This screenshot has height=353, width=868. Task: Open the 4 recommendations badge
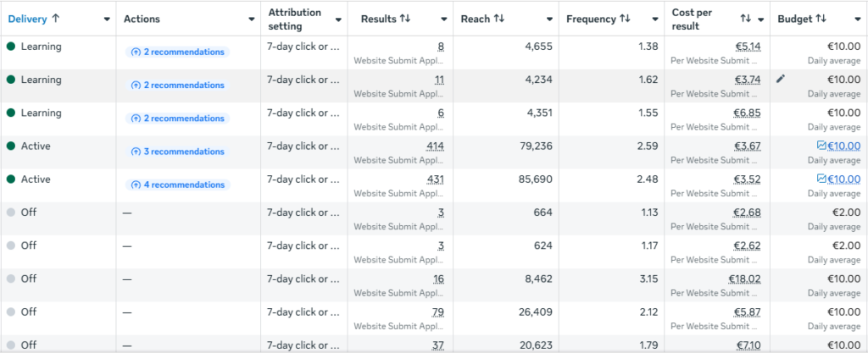coord(178,185)
